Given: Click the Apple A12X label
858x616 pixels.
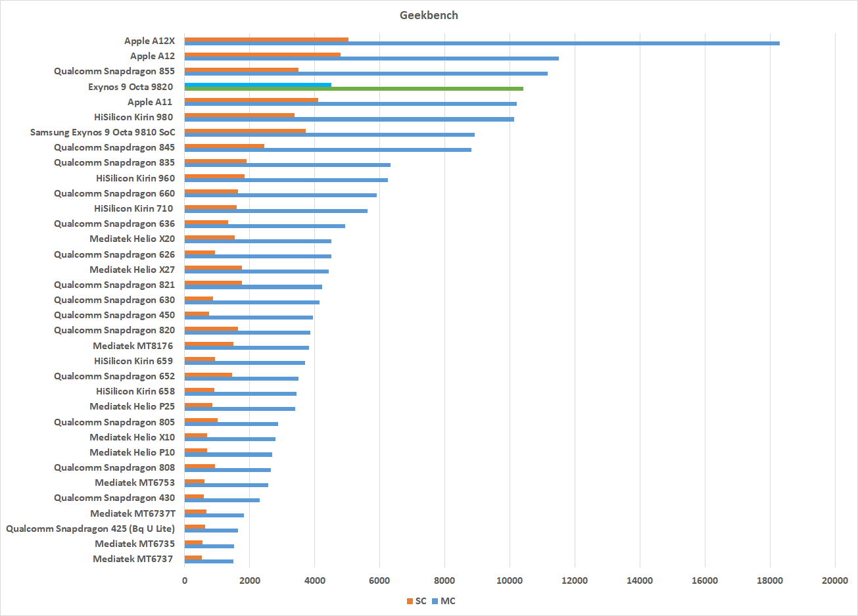Looking at the screenshot, I should 150,41.
